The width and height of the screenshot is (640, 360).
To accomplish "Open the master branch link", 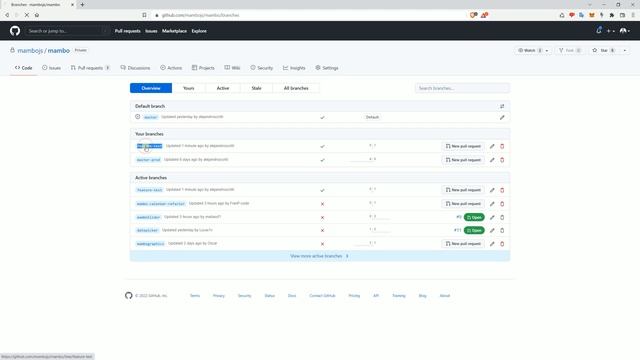I will pos(151,118).
